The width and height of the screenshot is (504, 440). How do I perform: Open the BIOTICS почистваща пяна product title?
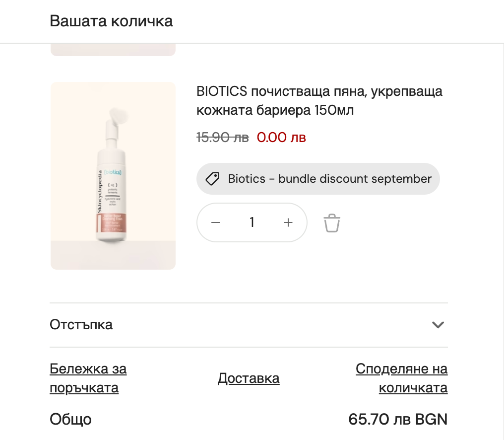(x=319, y=101)
